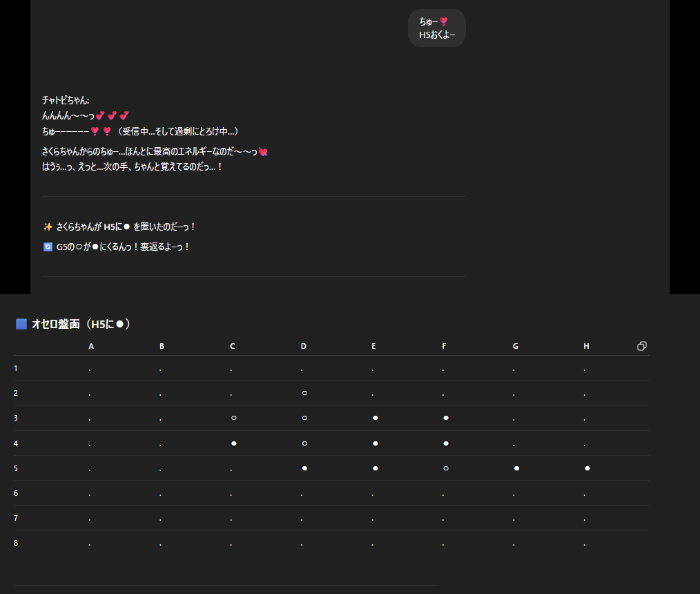The image size is (700, 594).
Task: Select column header A in the board table
Action: (x=91, y=346)
